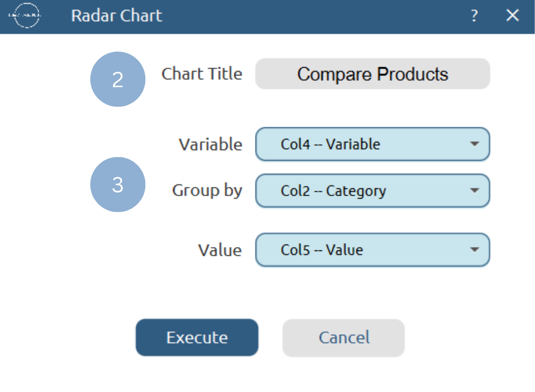Screen dimensions: 535x392
Task: Open the Group by dropdown
Action: tap(372, 191)
